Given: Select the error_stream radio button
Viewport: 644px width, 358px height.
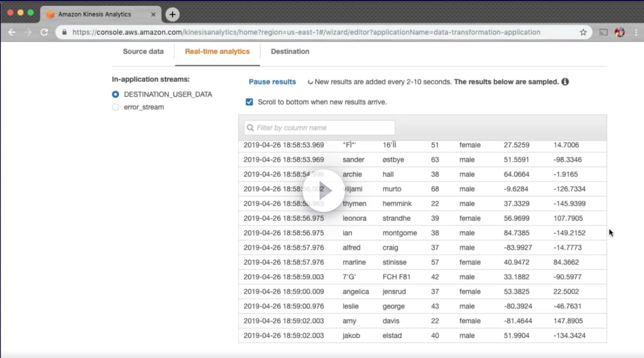Looking at the screenshot, I should pos(116,107).
